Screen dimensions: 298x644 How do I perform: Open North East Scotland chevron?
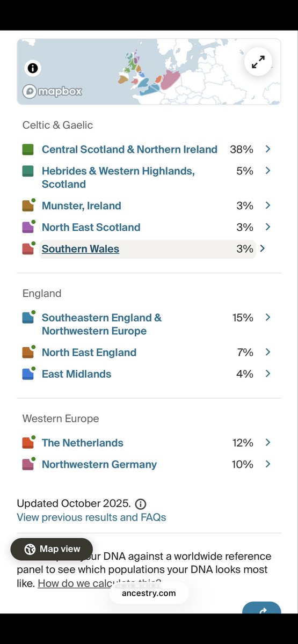268,227
